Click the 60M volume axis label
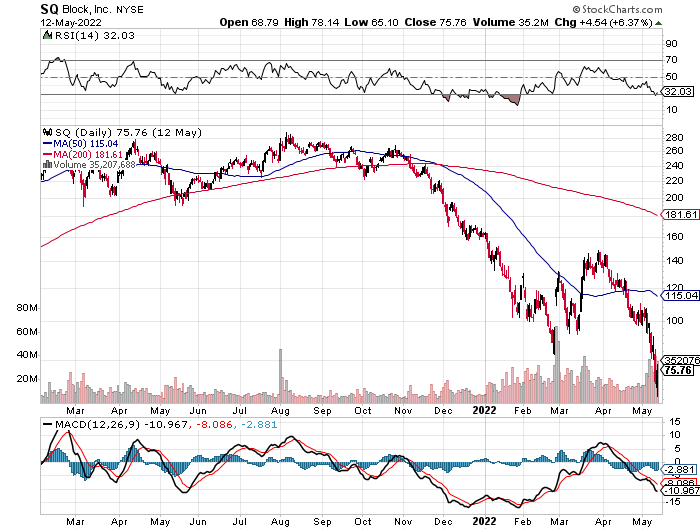Viewport: 700px width, 530px height. [27, 332]
